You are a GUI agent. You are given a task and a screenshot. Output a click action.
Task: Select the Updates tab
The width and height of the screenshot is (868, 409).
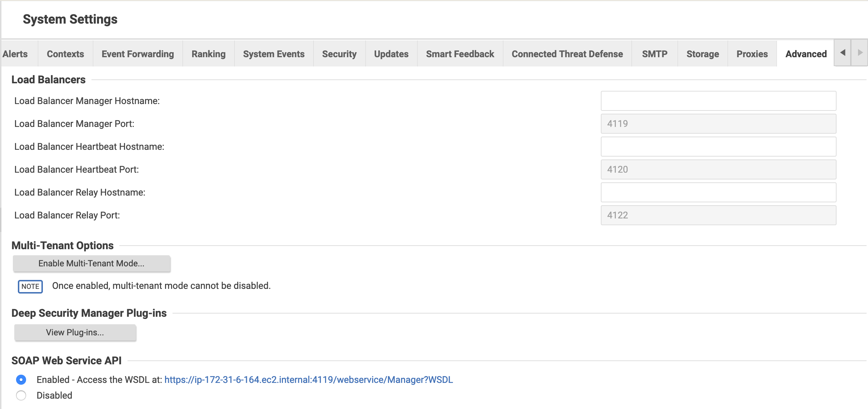click(391, 54)
